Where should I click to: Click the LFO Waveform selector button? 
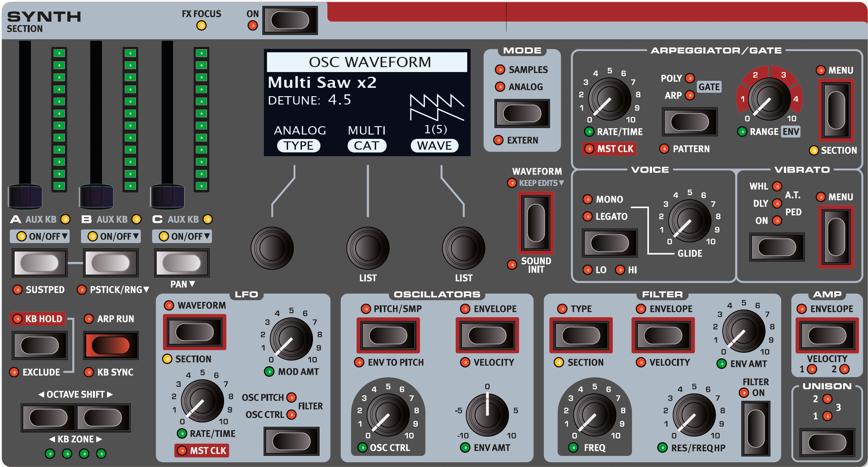coord(194,332)
